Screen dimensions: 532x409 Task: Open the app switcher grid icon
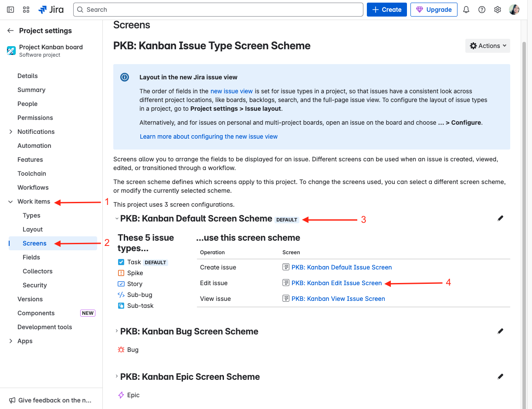click(x=26, y=10)
